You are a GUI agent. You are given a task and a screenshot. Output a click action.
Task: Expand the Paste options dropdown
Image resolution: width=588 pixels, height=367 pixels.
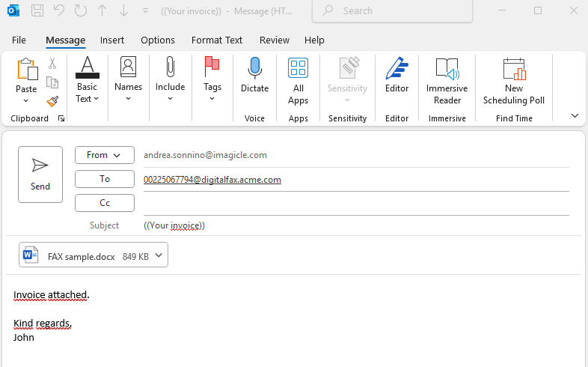click(x=26, y=101)
